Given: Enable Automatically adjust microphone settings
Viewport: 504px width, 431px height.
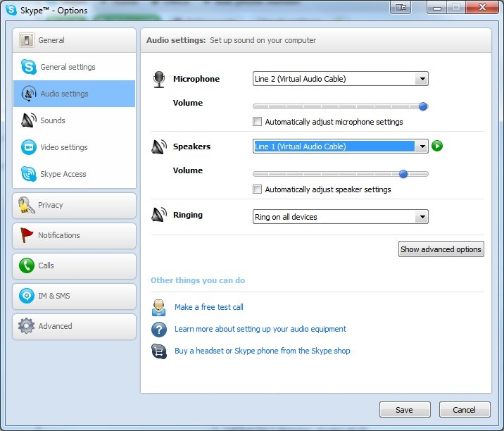Looking at the screenshot, I should tap(257, 122).
